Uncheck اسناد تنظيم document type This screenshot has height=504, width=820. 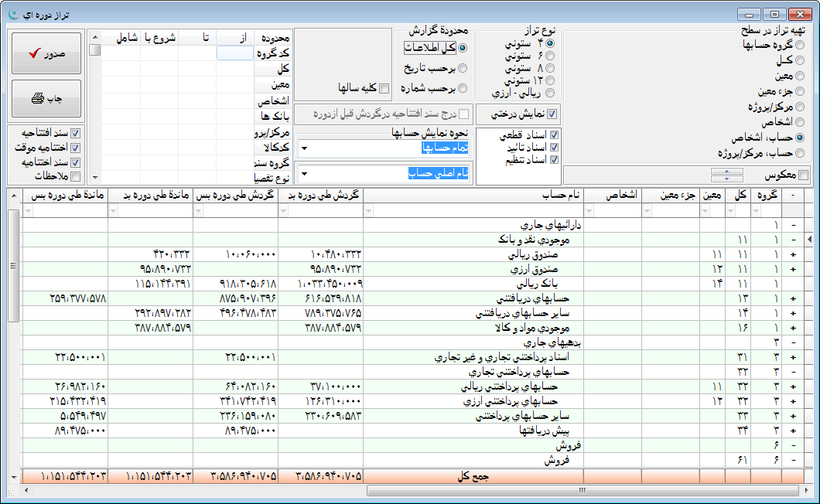[552, 161]
